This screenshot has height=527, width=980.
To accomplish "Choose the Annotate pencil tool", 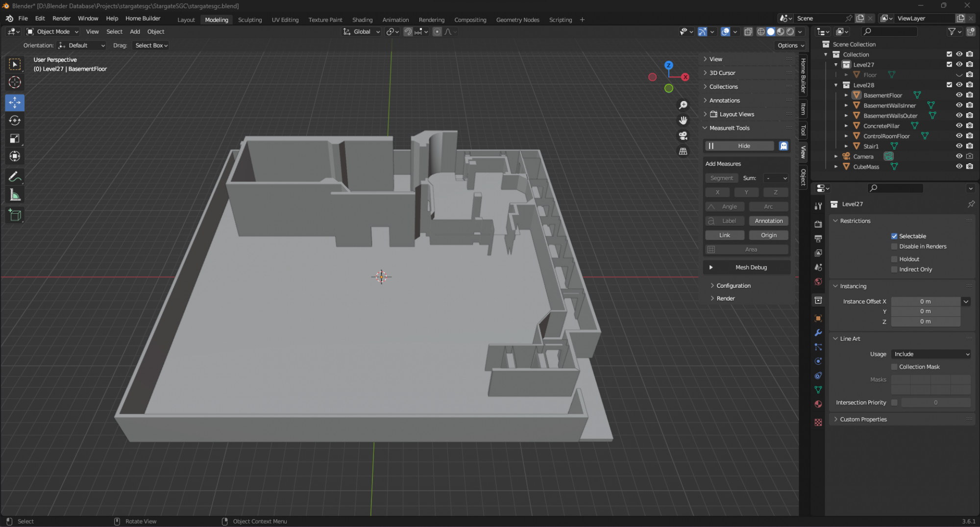I will pyautogui.click(x=15, y=177).
